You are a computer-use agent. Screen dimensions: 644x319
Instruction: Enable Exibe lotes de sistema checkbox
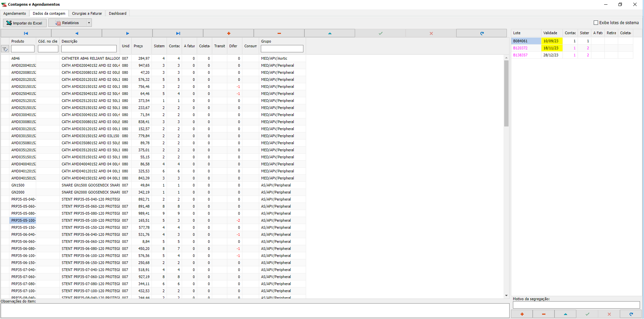pyautogui.click(x=596, y=23)
